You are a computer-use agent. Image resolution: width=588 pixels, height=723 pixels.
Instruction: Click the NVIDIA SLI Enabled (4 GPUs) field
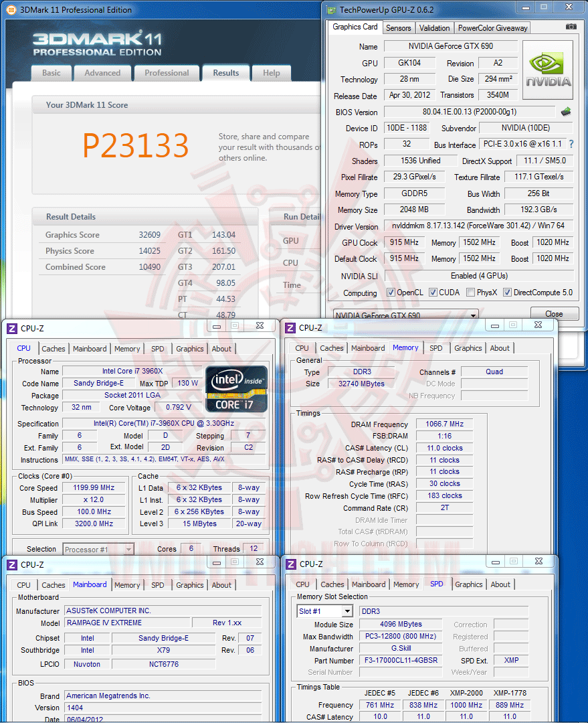(x=479, y=276)
